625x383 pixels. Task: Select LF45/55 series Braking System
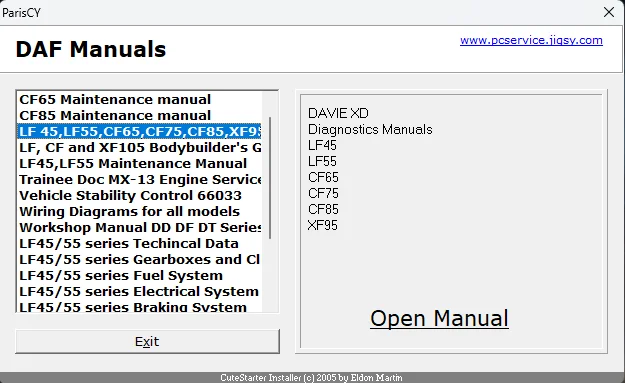(140, 306)
